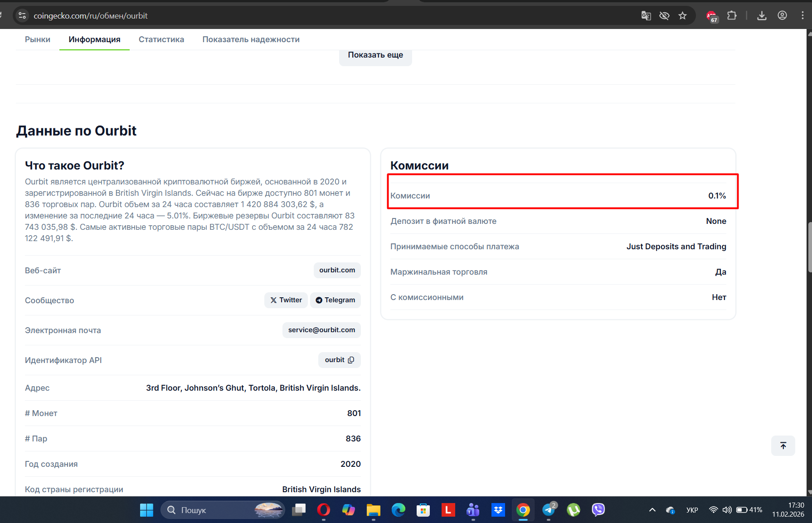
Task: Go to the Показатель надежности tab
Action: pyautogui.click(x=251, y=39)
